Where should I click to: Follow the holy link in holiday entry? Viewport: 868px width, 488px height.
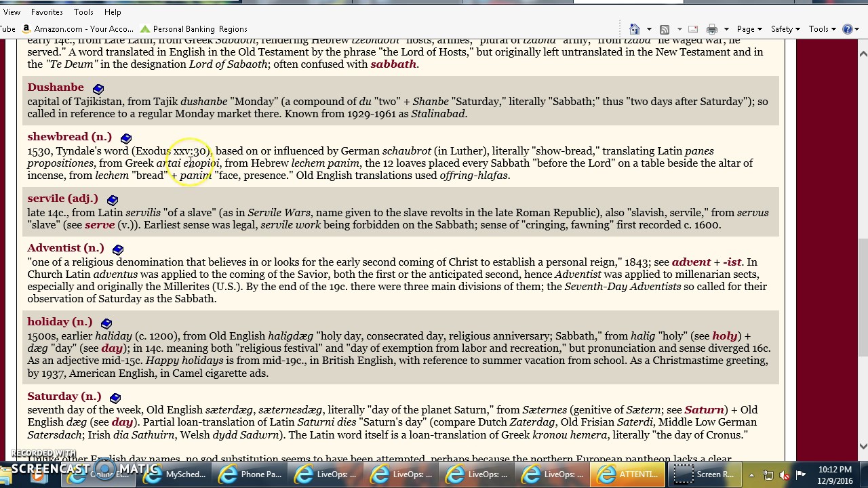[724, 336]
